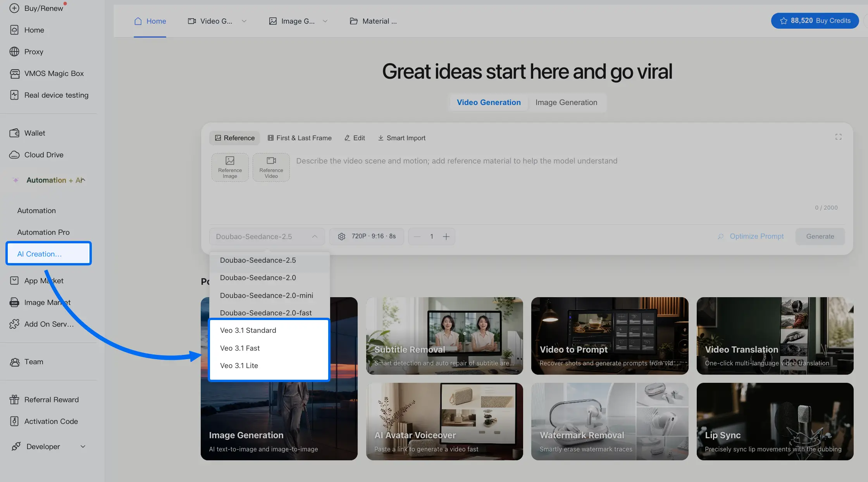This screenshot has height=482, width=868.
Task: Open the Lip Sync card
Action: 775,422
